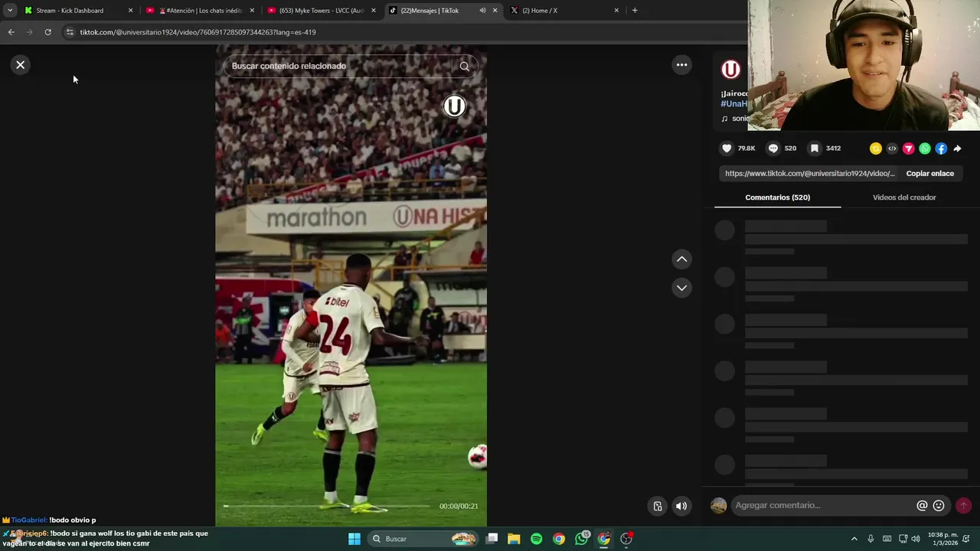Save video with bookmark icon
980x551 pixels.
coord(815,148)
